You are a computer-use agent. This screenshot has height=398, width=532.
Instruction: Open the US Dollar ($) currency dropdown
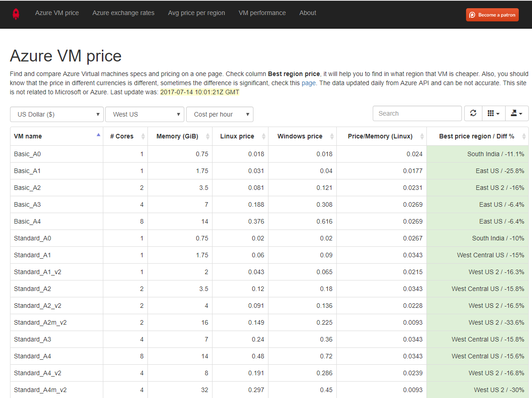click(x=57, y=114)
